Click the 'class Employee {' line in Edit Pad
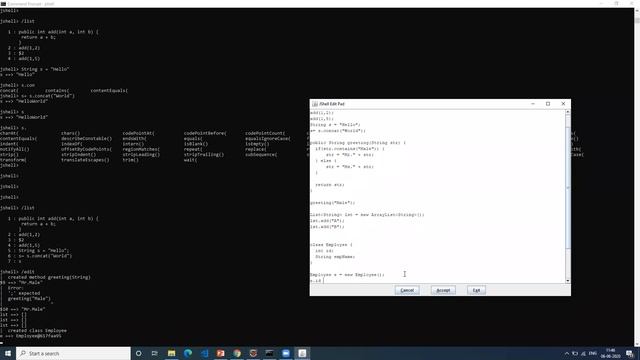This screenshot has width=640, height=360. point(331,244)
